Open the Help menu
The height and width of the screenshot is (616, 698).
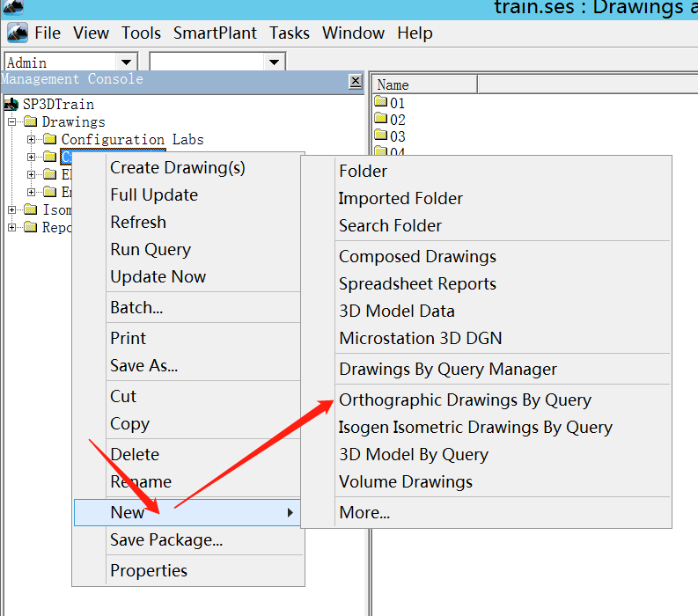(x=415, y=33)
